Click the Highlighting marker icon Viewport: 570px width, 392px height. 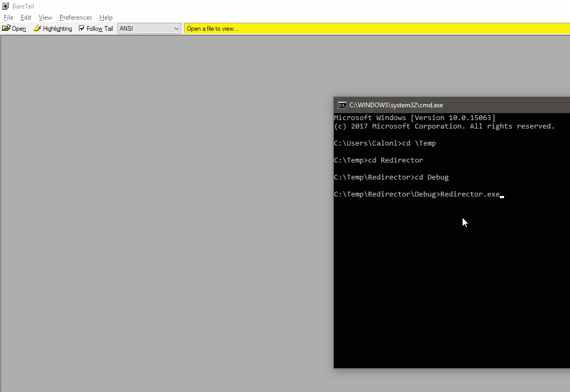click(37, 29)
